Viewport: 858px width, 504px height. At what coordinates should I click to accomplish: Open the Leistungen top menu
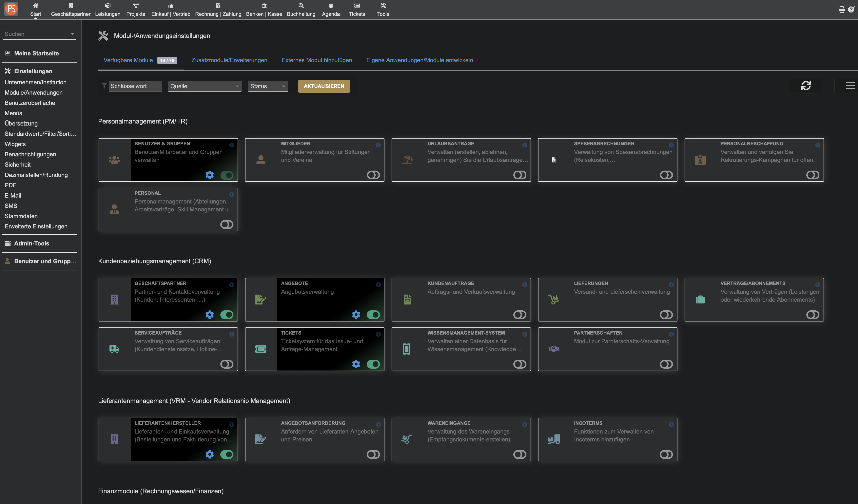point(107,10)
